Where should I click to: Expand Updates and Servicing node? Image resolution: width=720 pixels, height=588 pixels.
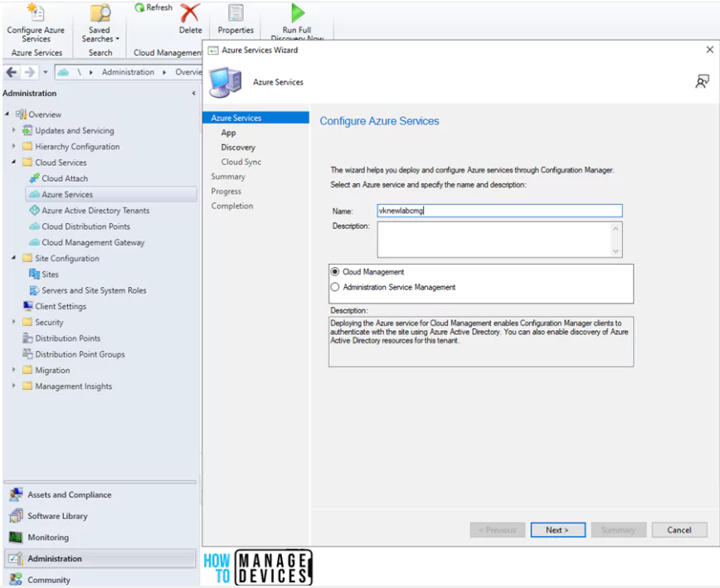tap(14, 130)
